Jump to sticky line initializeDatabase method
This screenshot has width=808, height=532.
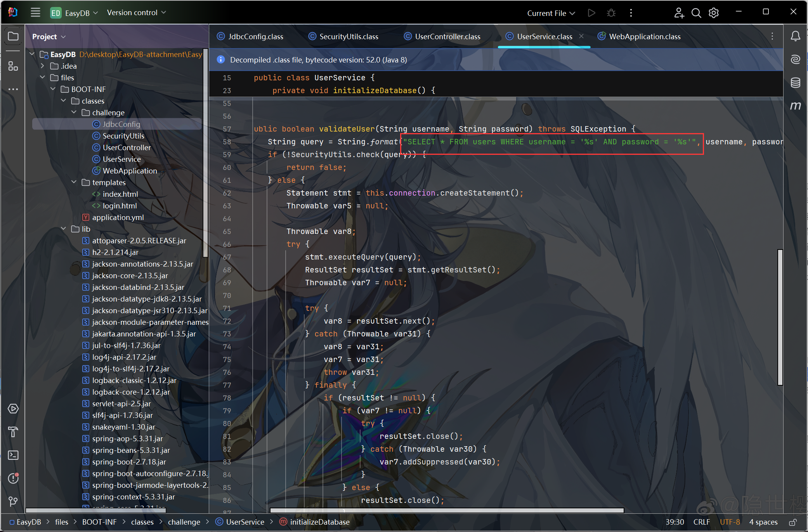[354, 90]
